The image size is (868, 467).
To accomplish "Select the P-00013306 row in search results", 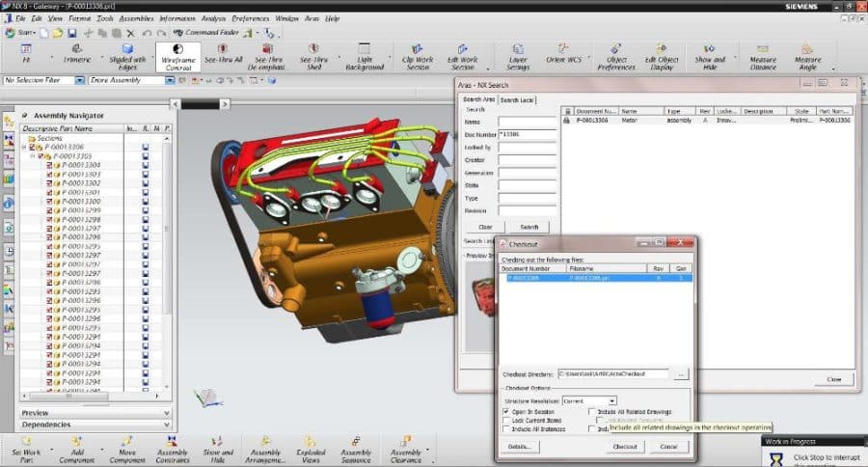I will (709, 121).
